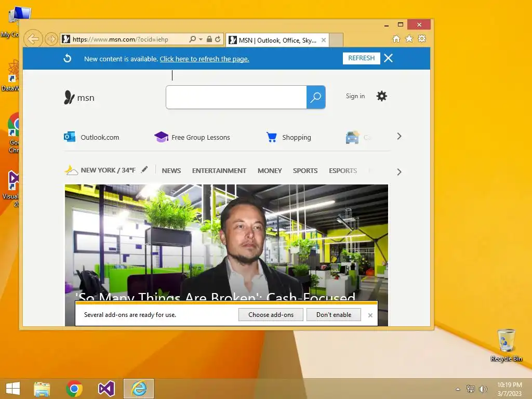Click the search magnifier in address bar
Viewport: 532px width, 399px height.
coord(192,39)
